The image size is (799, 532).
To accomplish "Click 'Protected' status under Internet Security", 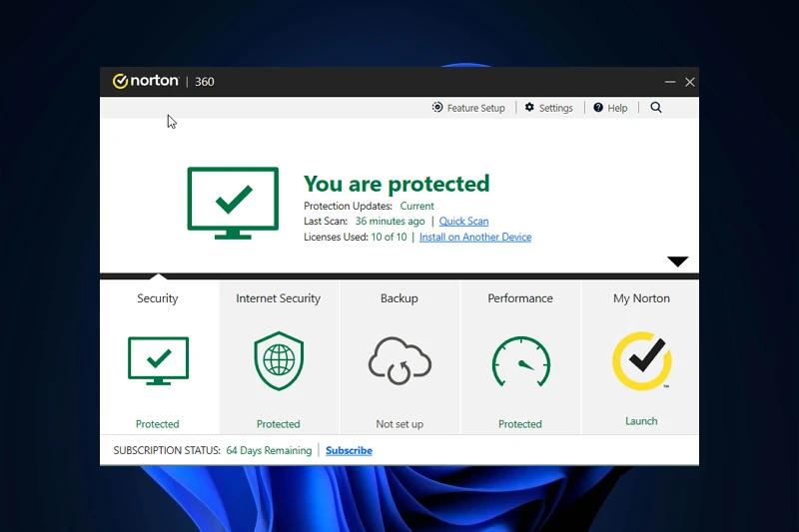I will click(x=279, y=424).
